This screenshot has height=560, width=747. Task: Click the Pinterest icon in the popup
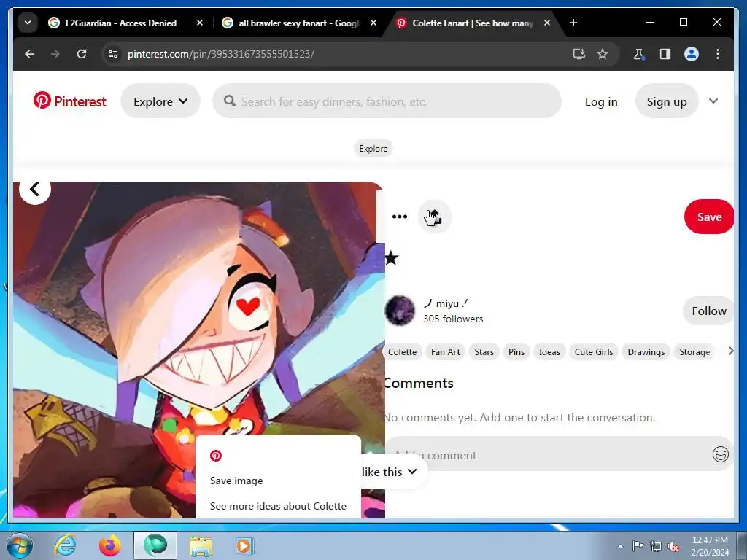tap(216, 456)
